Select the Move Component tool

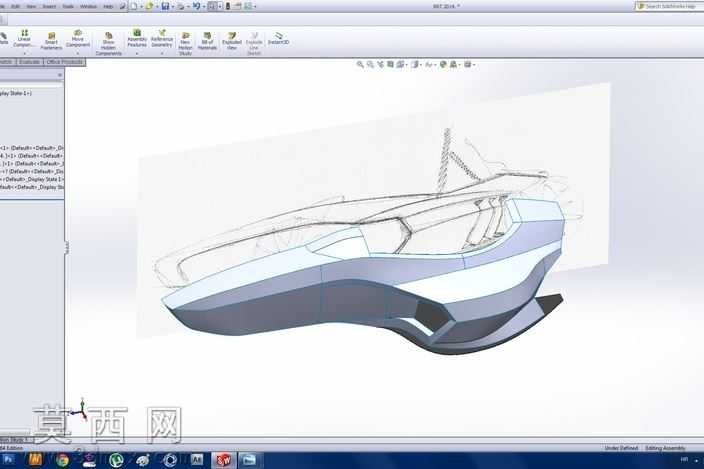tap(78, 39)
